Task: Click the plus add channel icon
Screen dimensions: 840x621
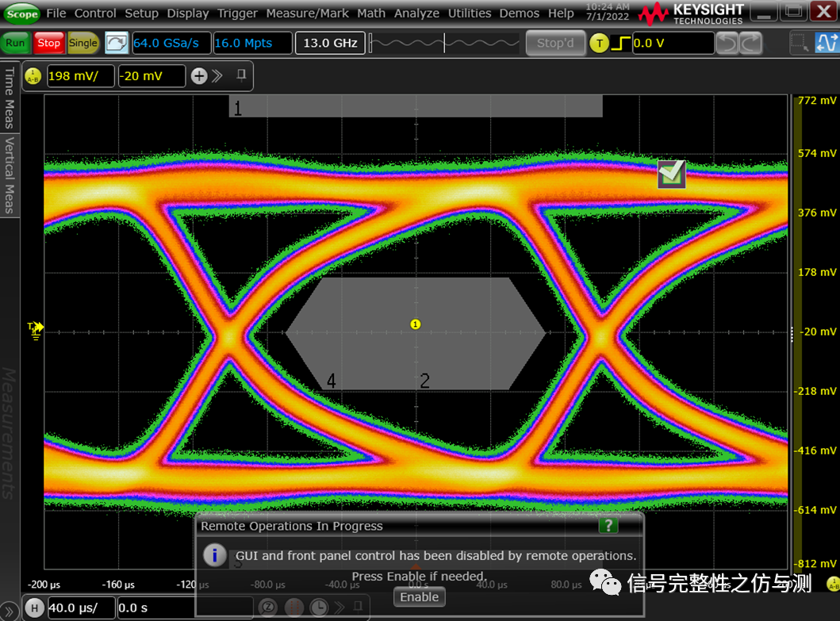Action: [199, 76]
